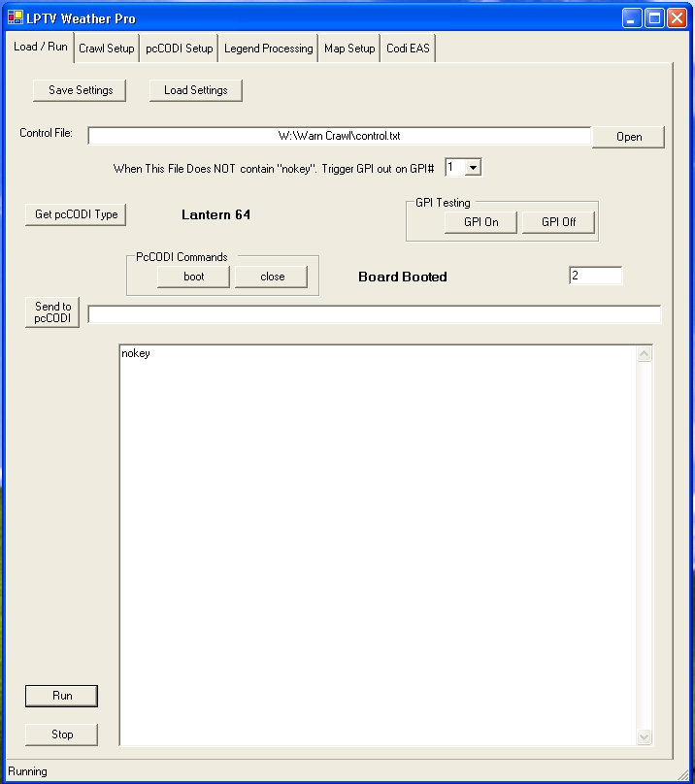
Task: Click the log scrollbar down arrow
Action: click(x=644, y=736)
